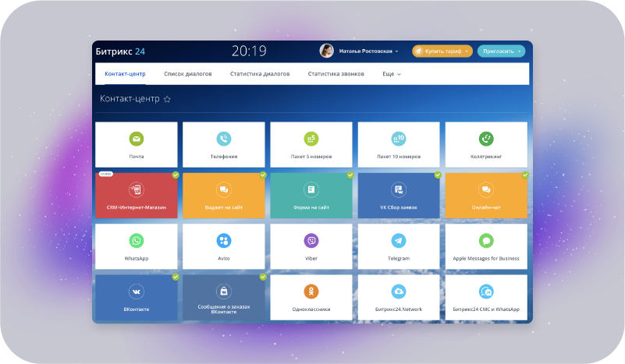Click the Онлайн-чат tile label

486,207
